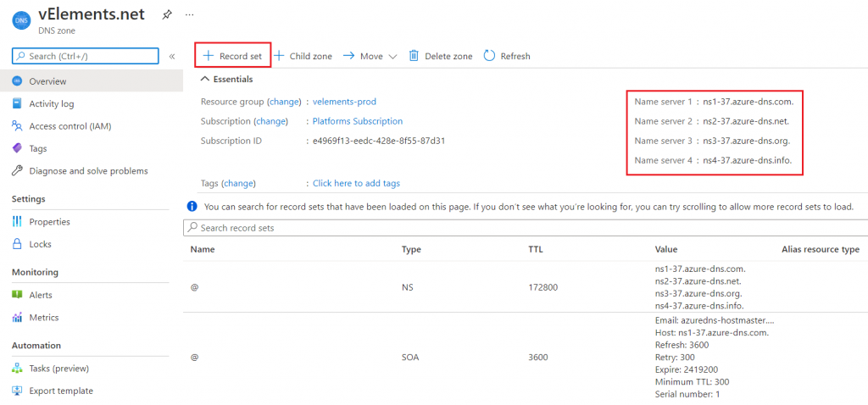Screen dimensions: 868x405
Task: Add a new Record set
Action: (233, 56)
